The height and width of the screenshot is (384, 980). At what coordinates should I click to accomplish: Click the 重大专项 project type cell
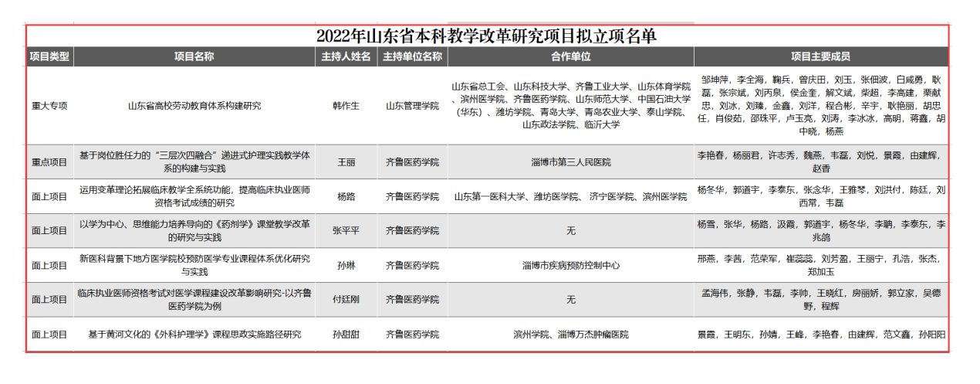click(49, 106)
